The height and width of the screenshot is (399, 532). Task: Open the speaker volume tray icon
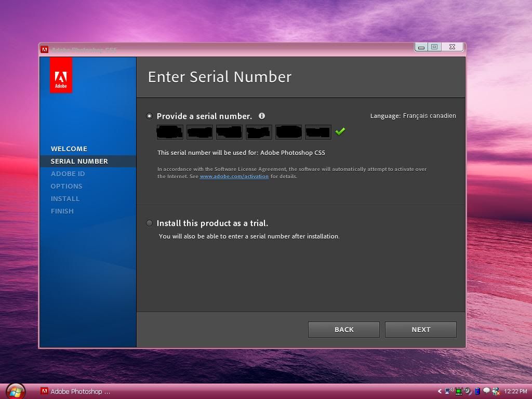468,391
